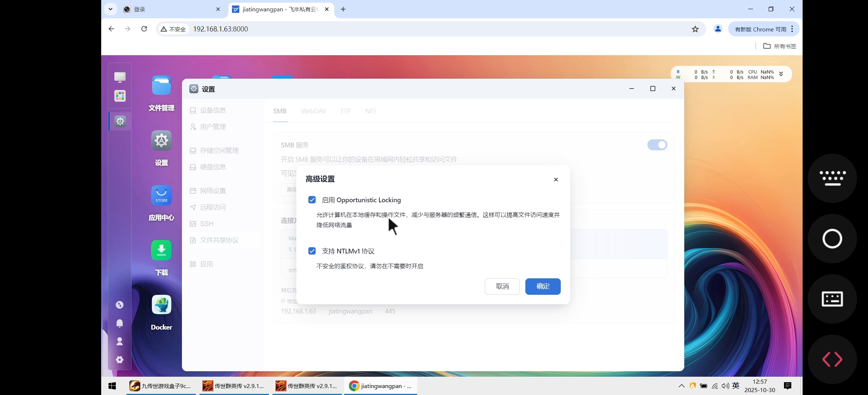868x395 pixels.
Task: Open the notifications bell in the left sidebar
Action: pos(120,323)
